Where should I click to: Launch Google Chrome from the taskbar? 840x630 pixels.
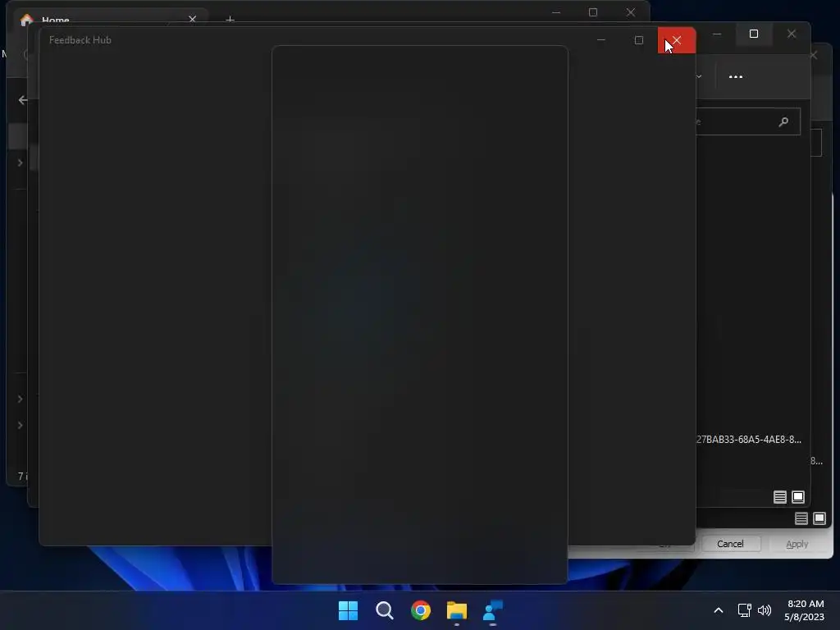[x=421, y=610]
